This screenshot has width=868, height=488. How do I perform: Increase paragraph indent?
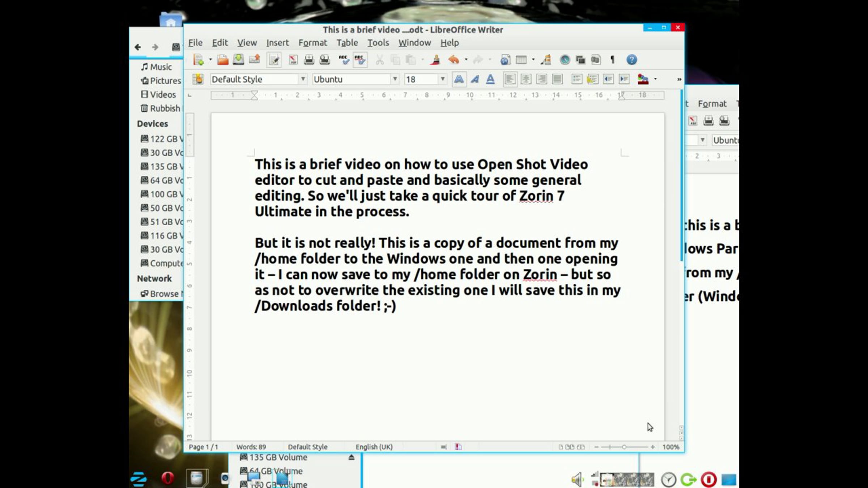coord(624,79)
